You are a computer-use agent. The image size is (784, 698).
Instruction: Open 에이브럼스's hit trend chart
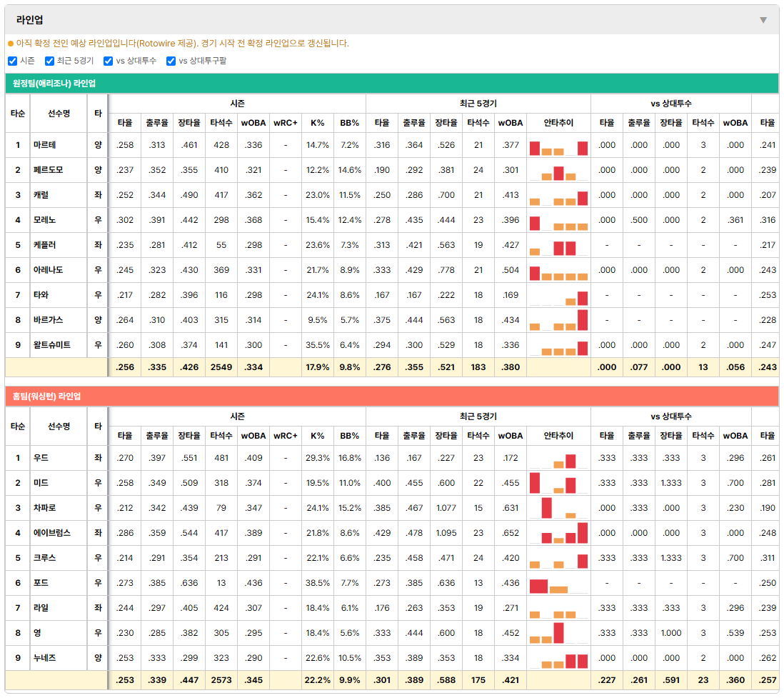558,534
